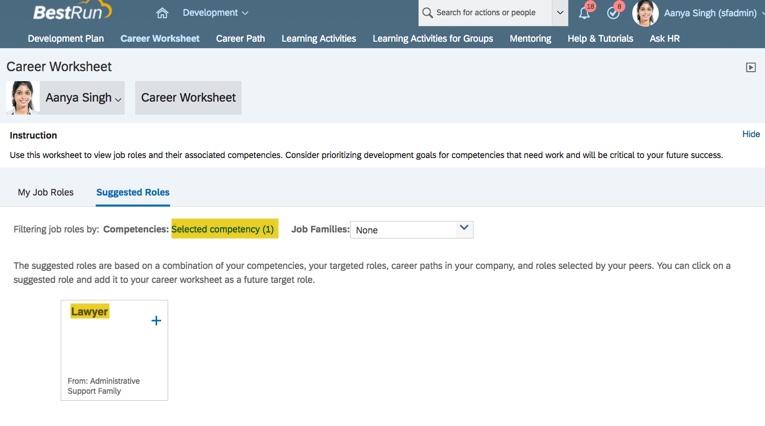Go to Learning Activities menu
The image size is (765, 426).
tap(318, 38)
